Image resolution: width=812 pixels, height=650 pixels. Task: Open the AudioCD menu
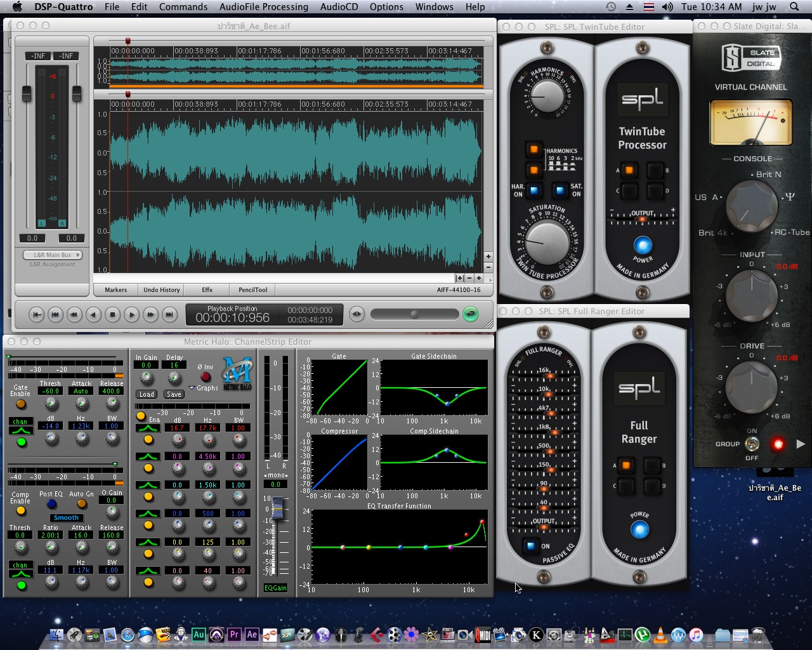coord(339,7)
